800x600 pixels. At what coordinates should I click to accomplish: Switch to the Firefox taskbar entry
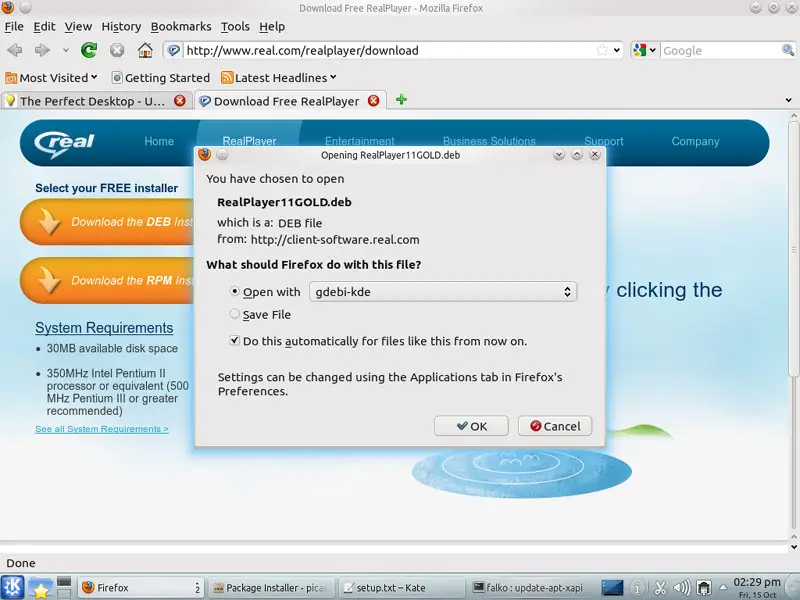coord(141,588)
